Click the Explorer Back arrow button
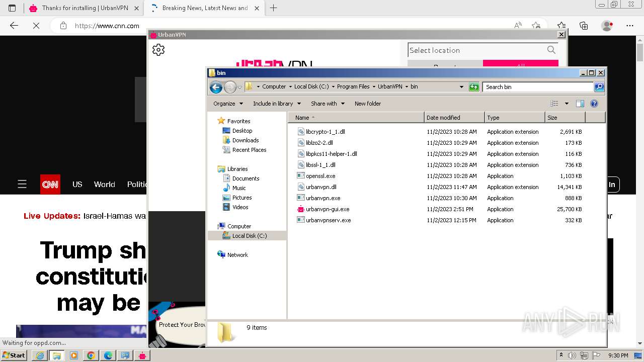The width and height of the screenshot is (644, 362). [x=216, y=87]
